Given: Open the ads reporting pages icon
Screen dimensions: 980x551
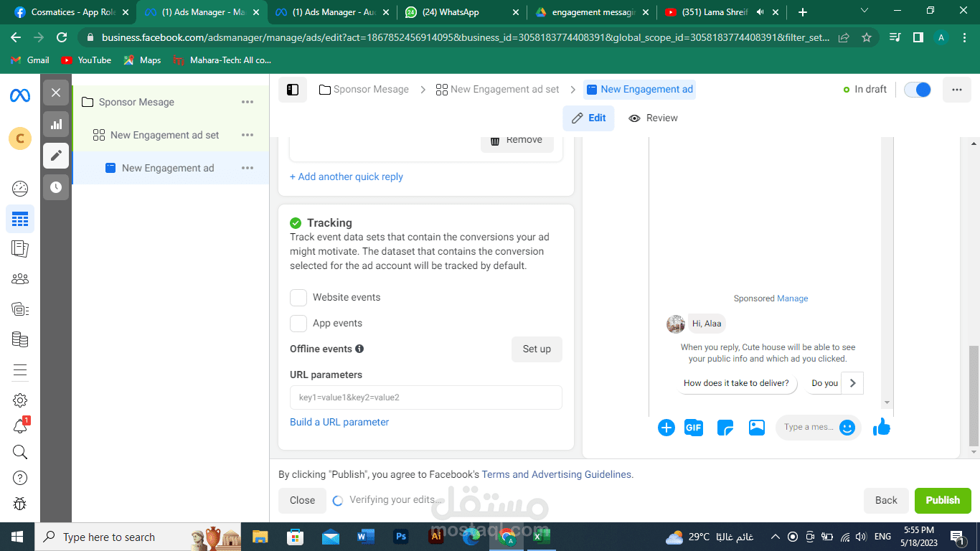Looking at the screenshot, I should click(20, 249).
